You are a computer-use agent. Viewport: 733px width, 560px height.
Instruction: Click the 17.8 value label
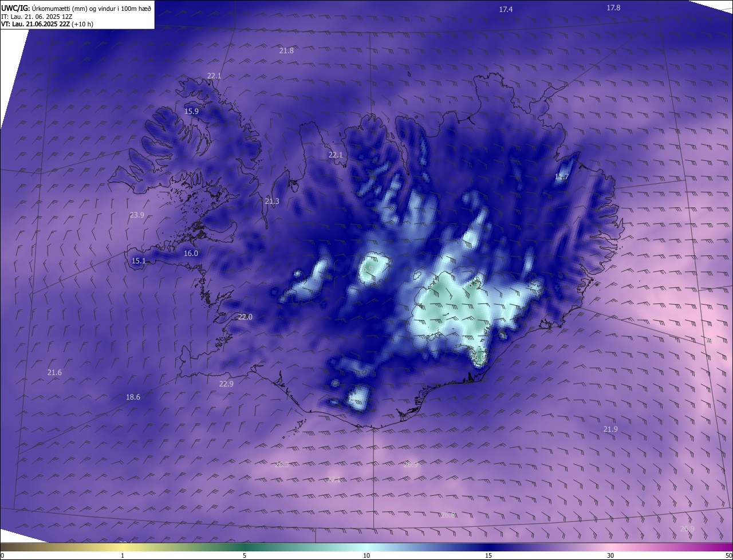613,7
